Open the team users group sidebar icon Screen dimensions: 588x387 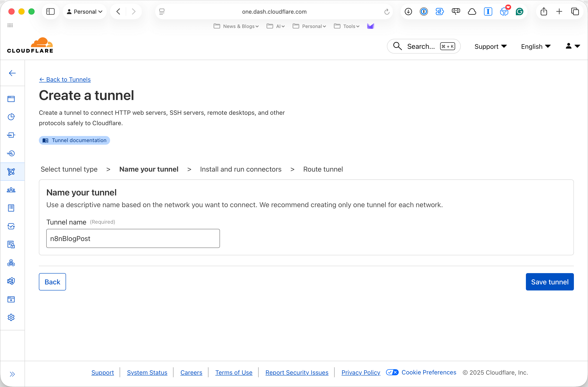click(x=11, y=190)
